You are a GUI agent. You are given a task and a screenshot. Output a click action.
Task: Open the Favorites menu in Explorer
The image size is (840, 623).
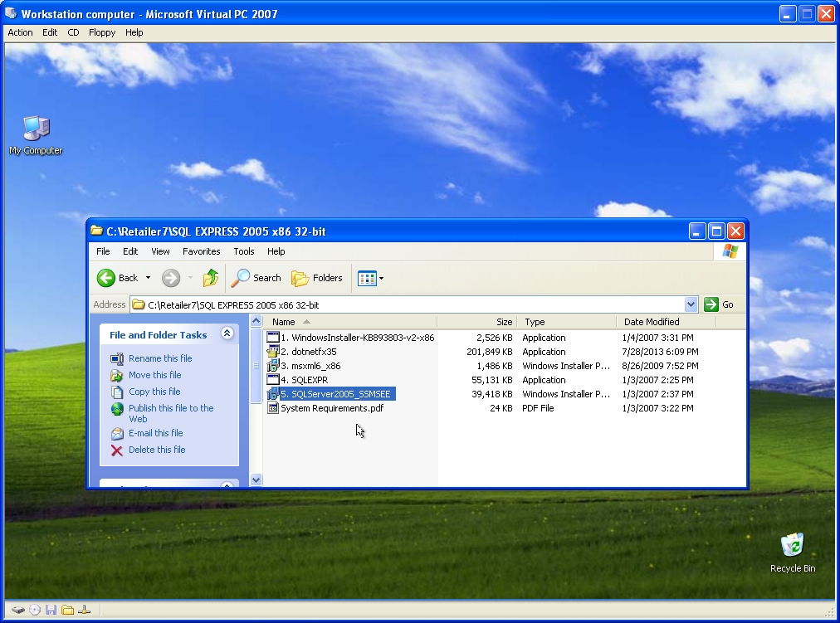pos(201,251)
